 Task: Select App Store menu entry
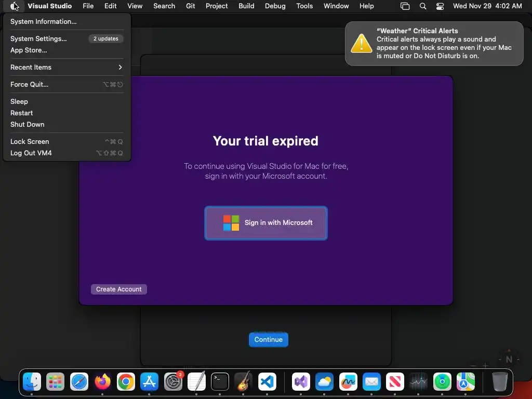(x=67, y=50)
